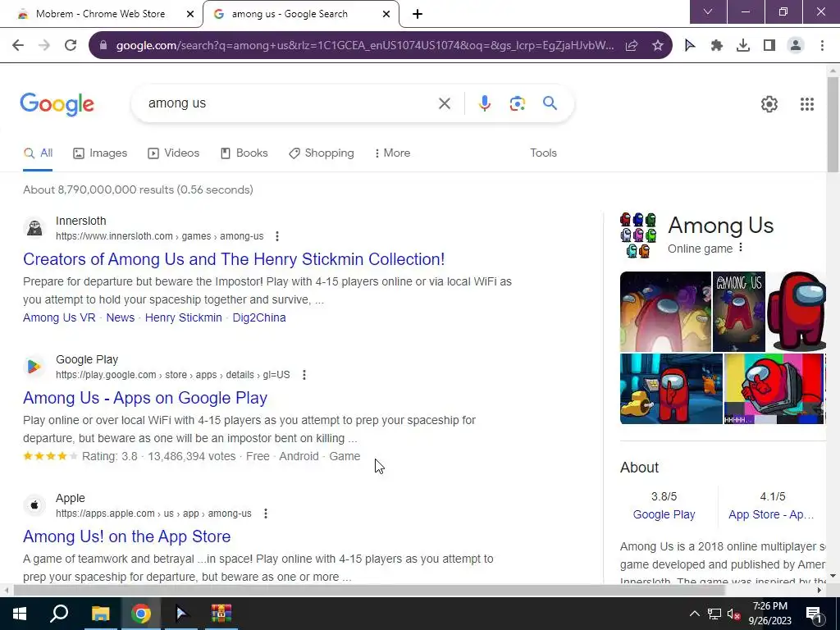This screenshot has width=840, height=630.
Task: Open the Tools search options
Action: [543, 153]
